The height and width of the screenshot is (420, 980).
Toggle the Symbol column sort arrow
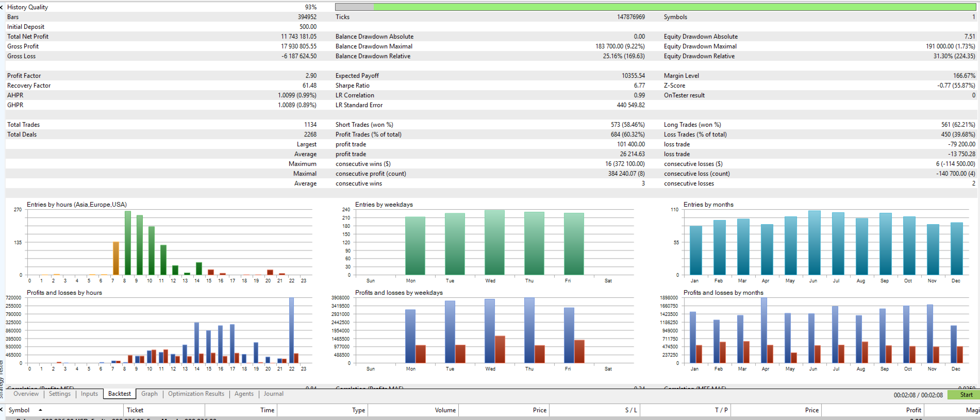click(x=40, y=410)
